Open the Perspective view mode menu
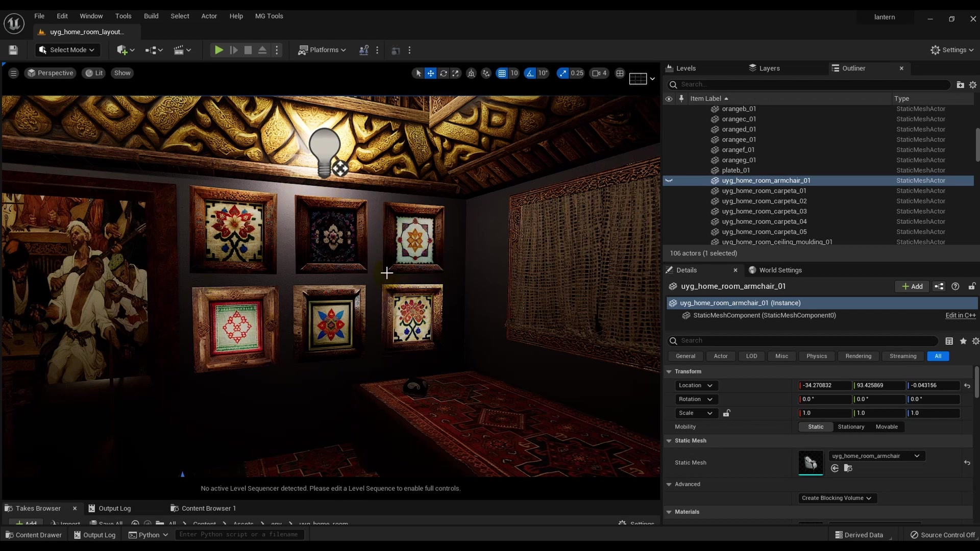This screenshot has height=551, width=980. tap(50, 73)
